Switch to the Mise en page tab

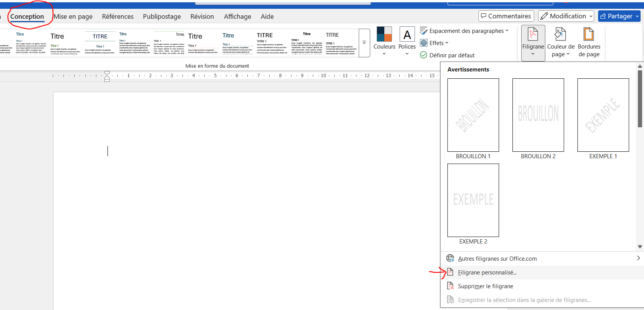click(73, 16)
